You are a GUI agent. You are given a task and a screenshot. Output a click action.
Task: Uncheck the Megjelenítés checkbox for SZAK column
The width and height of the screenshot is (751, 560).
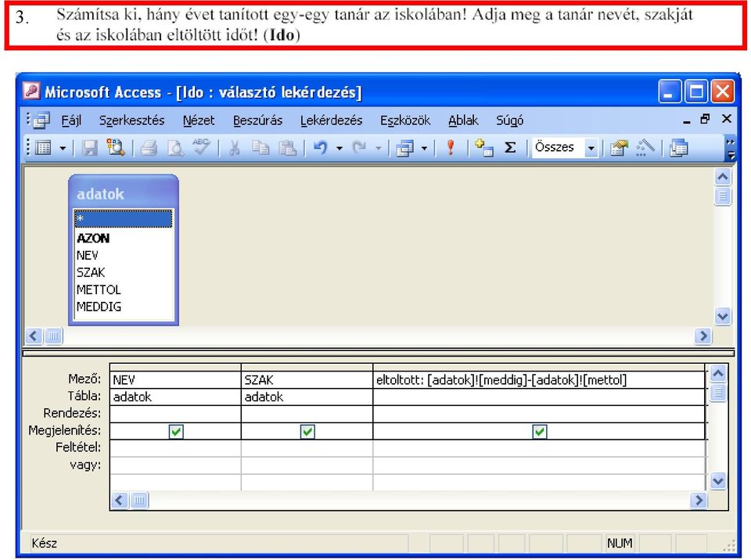coord(307,432)
